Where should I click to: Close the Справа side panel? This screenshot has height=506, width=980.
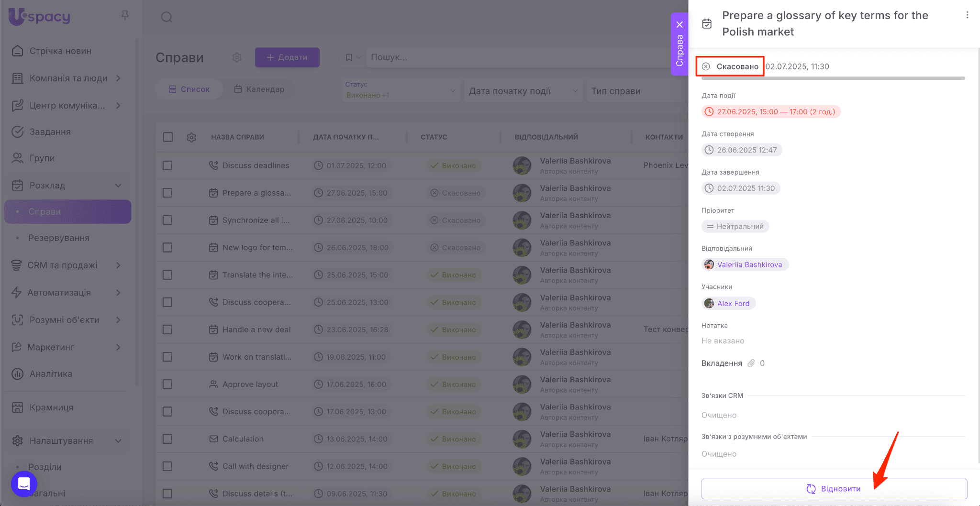click(x=679, y=25)
